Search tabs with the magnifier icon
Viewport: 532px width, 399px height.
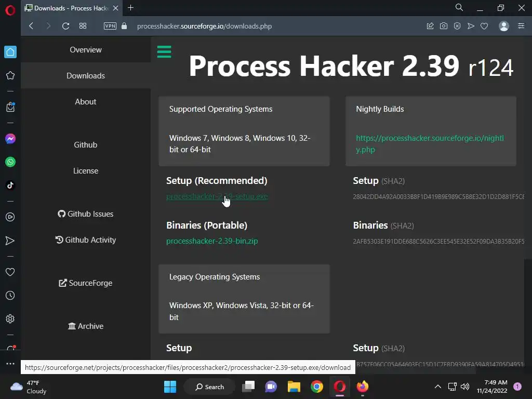459,7
